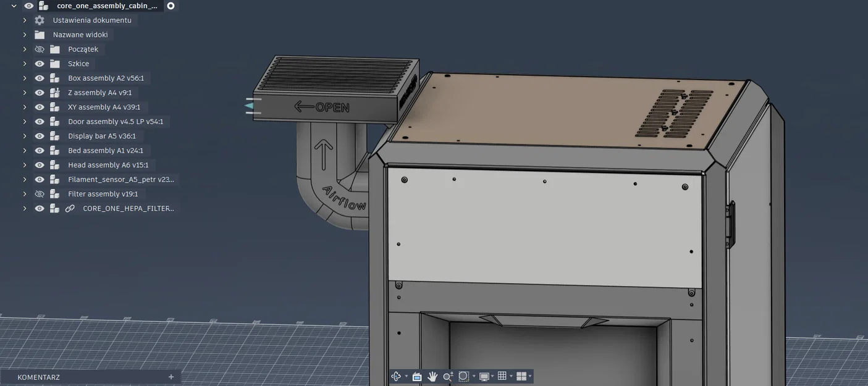
Task: Click the Look At camera icon
Action: pyautogui.click(x=417, y=376)
